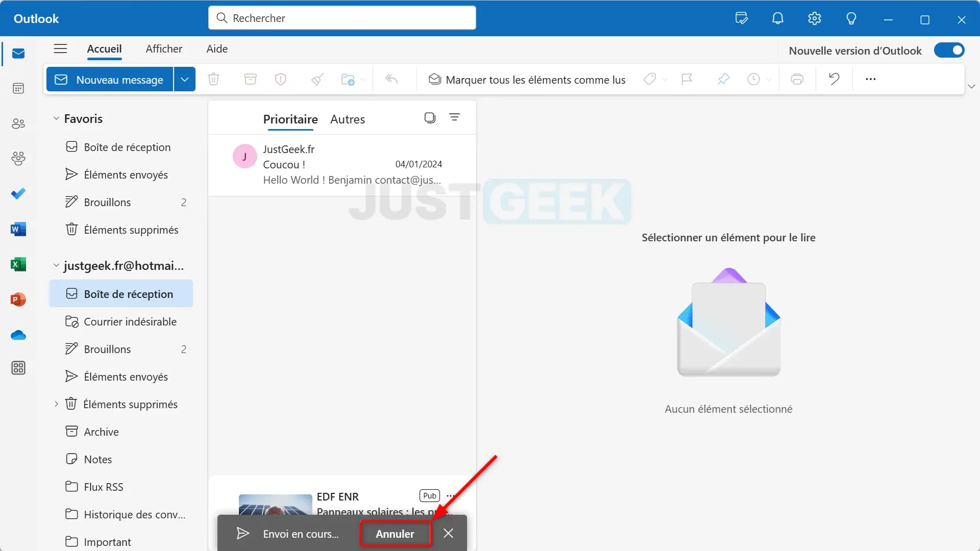Viewport: 980px width, 551px height.
Task: Toggle Nouvelle version d'Outlook switch
Action: click(x=949, y=51)
